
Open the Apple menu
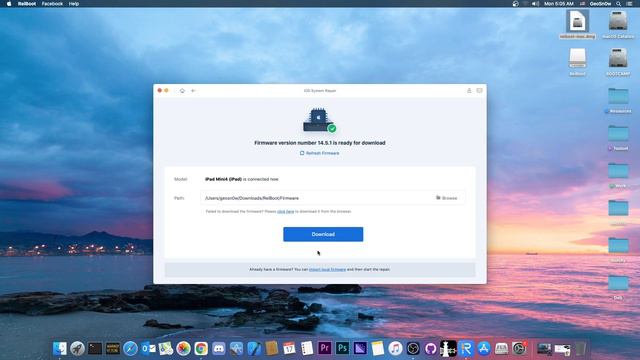[9, 4]
